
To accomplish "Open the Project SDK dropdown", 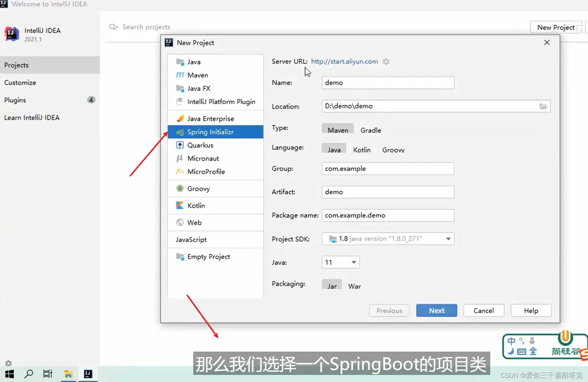I will point(388,238).
